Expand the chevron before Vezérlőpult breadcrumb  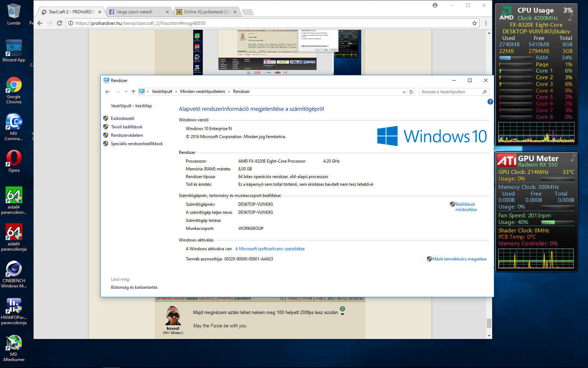[148, 92]
